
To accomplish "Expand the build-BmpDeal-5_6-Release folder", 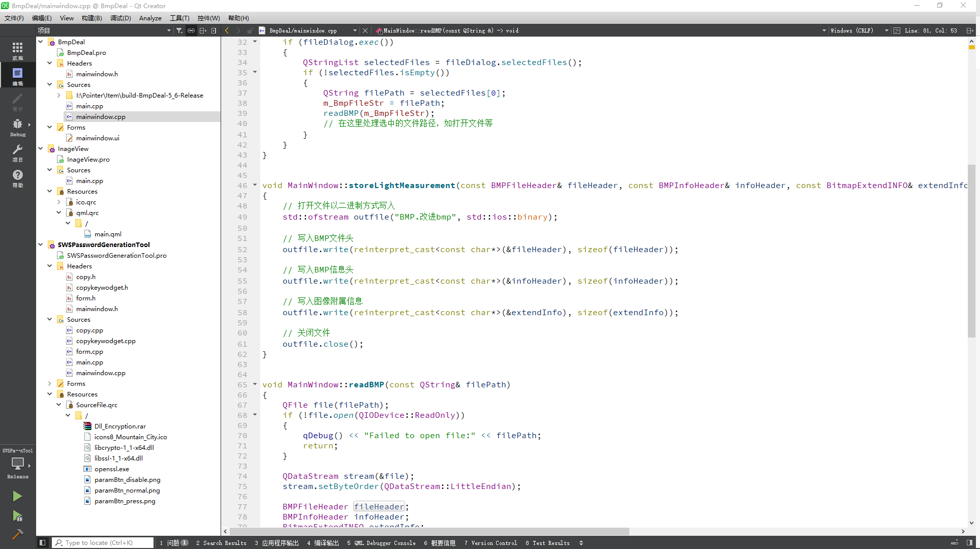I will pyautogui.click(x=59, y=95).
